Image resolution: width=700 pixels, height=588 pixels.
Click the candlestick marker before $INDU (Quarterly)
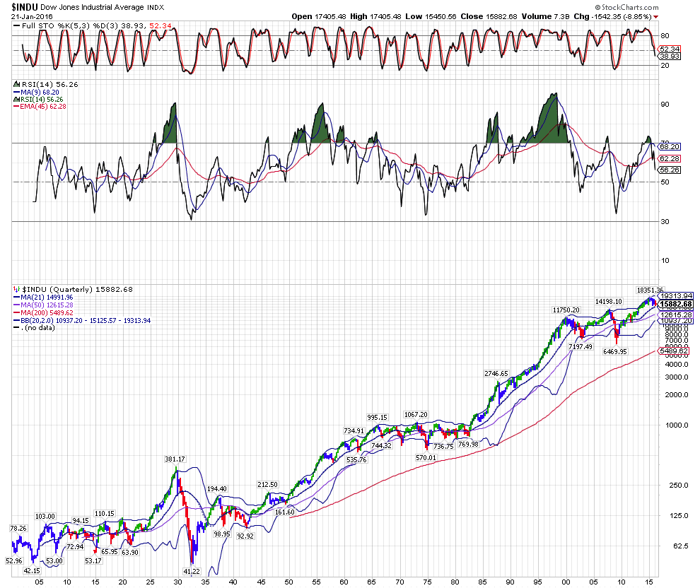pos(17,290)
